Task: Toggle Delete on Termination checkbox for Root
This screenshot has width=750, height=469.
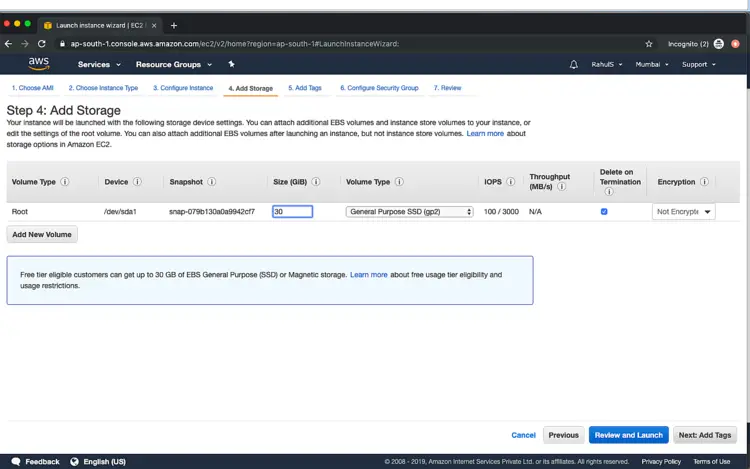Action: click(x=604, y=211)
